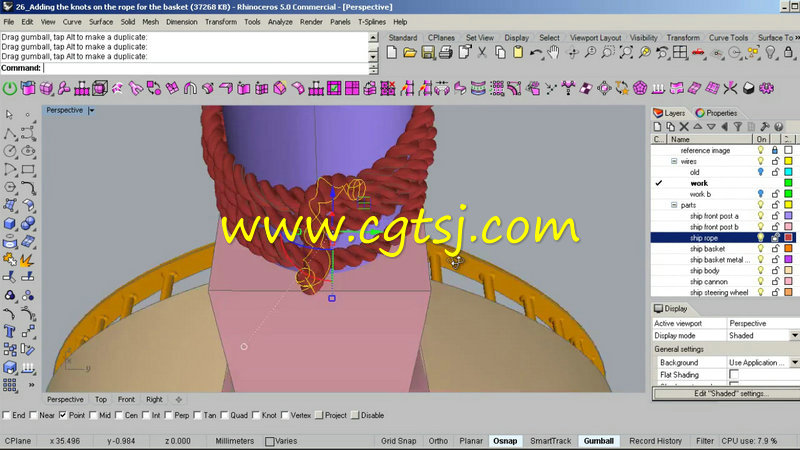Toggle the Record History status button
Image resolution: width=800 pixels, height=450 pixels.
coord(655,441)
